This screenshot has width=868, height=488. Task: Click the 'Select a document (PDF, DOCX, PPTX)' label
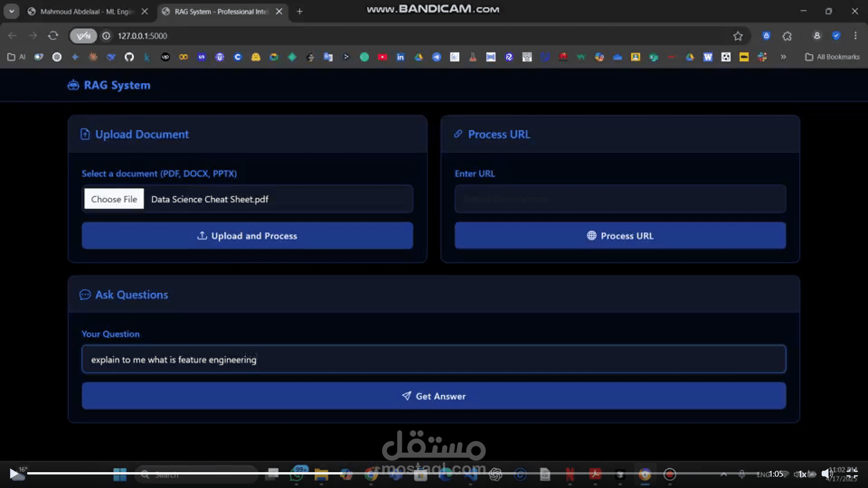point(159,174)
